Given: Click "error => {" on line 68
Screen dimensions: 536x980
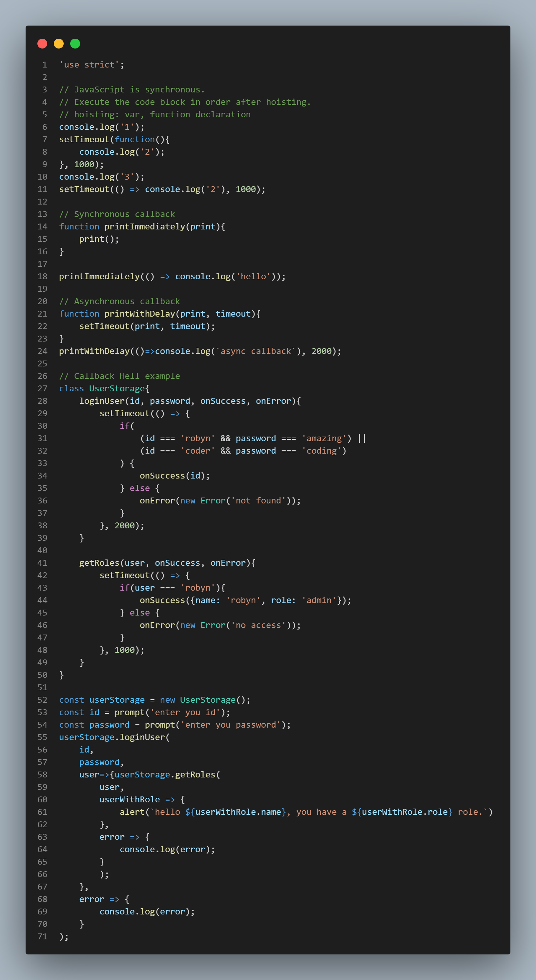Looking at the screenshot, I should point(104,899).
